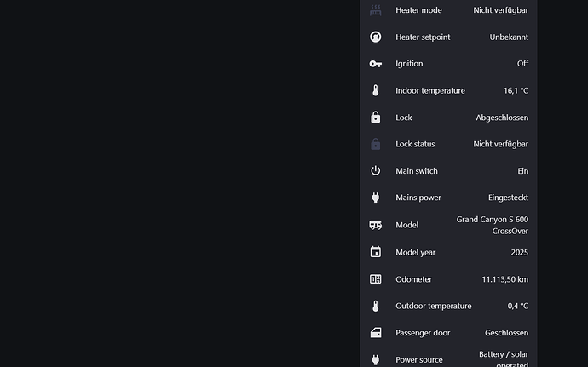The image size is (588, 367).
Task: Click the Geschlossen passenger door value
Action: click(x=507, y=333)
